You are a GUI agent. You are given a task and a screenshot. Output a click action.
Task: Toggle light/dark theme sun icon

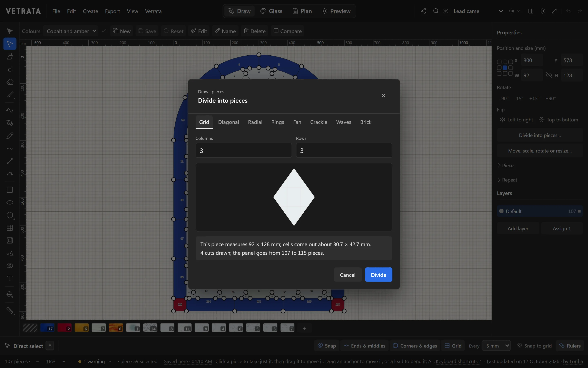click(x=542, y=11)
